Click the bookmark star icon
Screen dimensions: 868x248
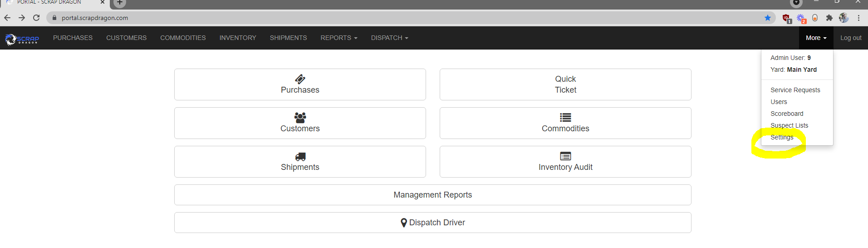coord(768,18)
